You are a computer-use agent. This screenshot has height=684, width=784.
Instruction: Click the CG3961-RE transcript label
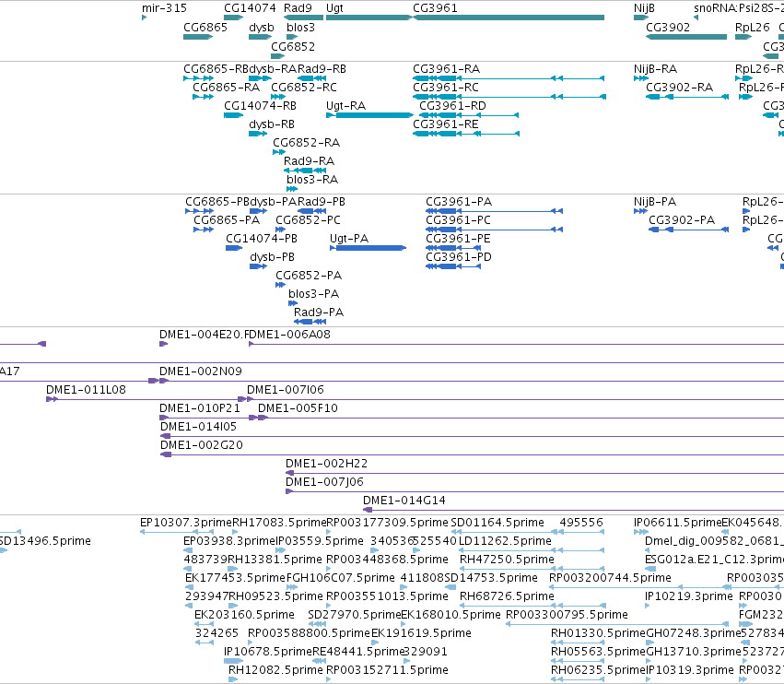click(446, 124)
